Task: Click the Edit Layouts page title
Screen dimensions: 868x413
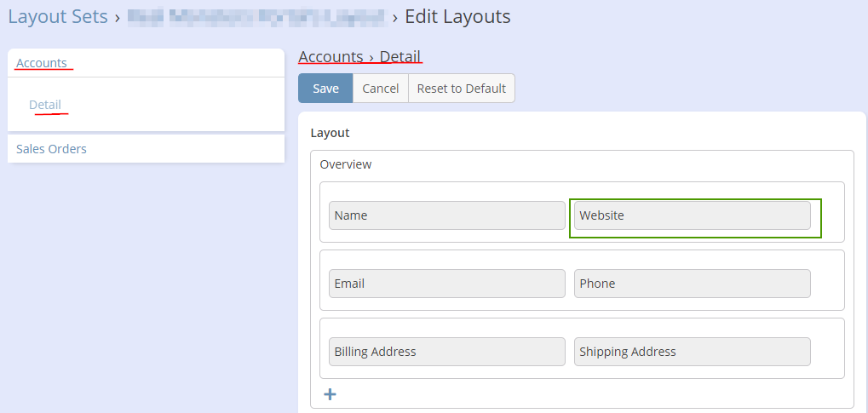Action: [x=457, y=16]
